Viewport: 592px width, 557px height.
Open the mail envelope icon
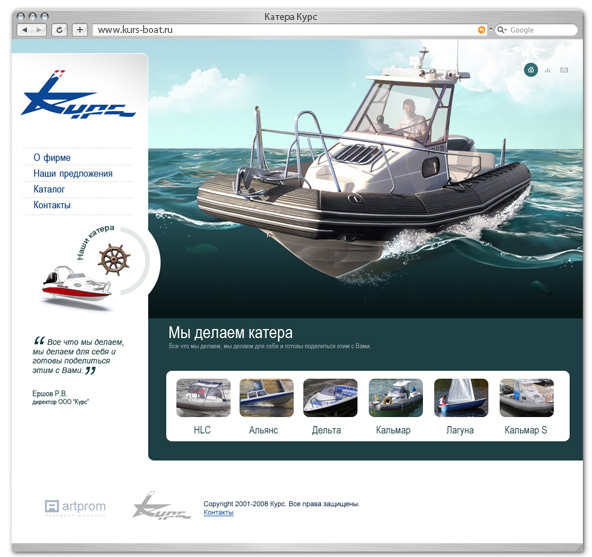tap(564, 70)
